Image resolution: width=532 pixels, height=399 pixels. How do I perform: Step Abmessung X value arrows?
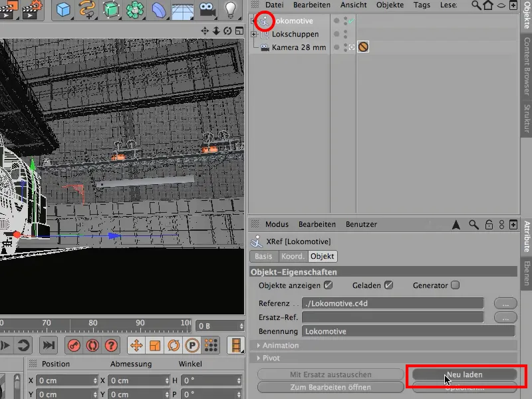(x=167, y=380)
